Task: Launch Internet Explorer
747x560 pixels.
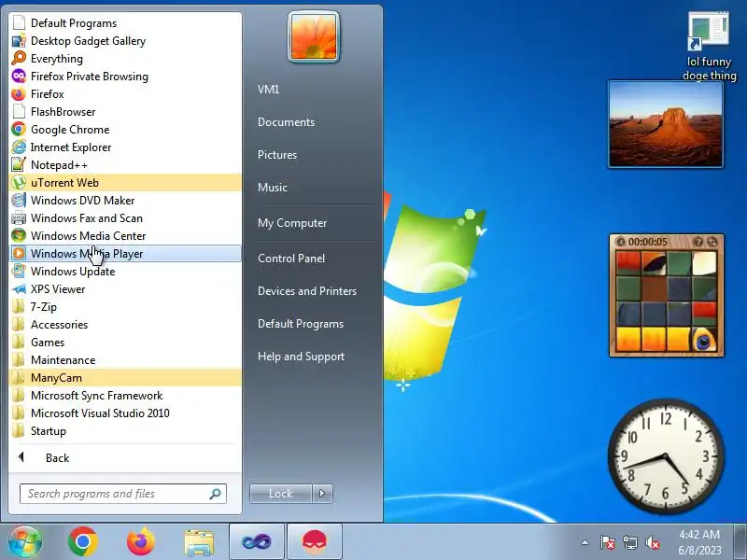Action: click(125, 147)
